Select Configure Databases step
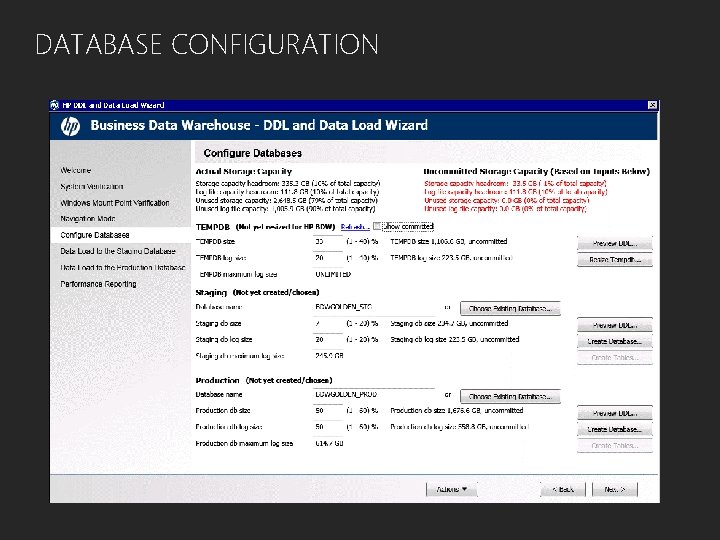720x540 pixels. (95, 235)
